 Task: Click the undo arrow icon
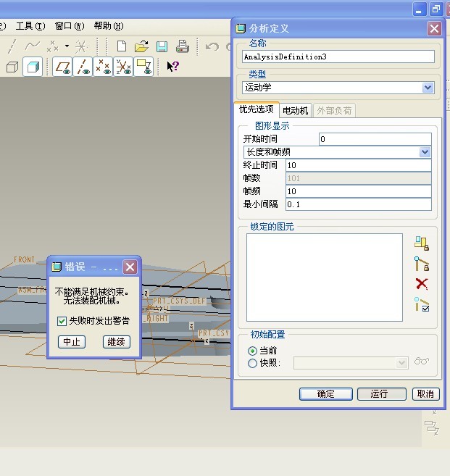click(212, 47)
